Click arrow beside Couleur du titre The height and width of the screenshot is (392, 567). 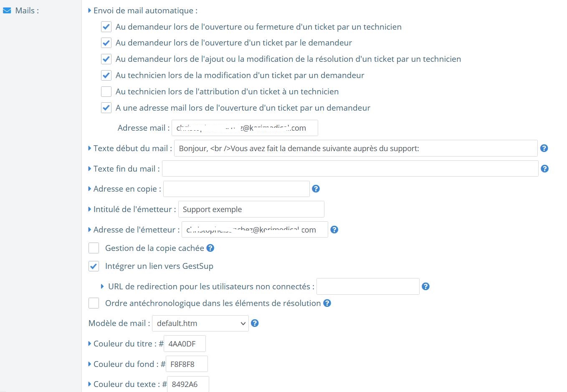(90, 344)
